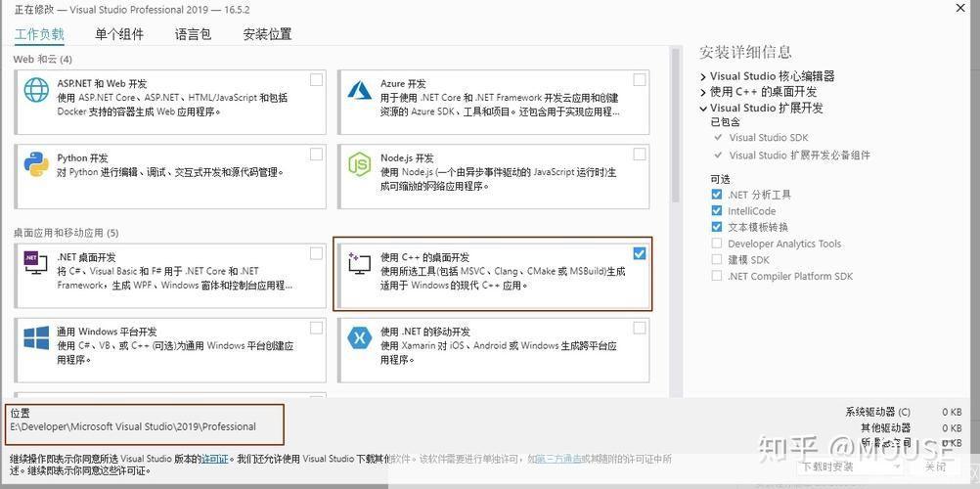Click the Azure logo icon
The image size is (980, 489).
point(359,90)
